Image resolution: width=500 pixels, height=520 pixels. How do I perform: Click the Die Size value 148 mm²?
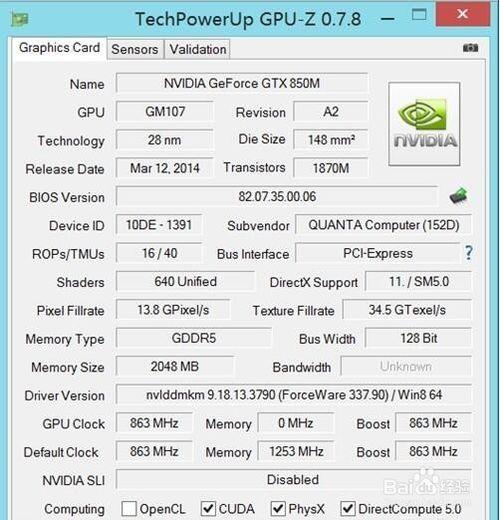(x=331, y=140)
